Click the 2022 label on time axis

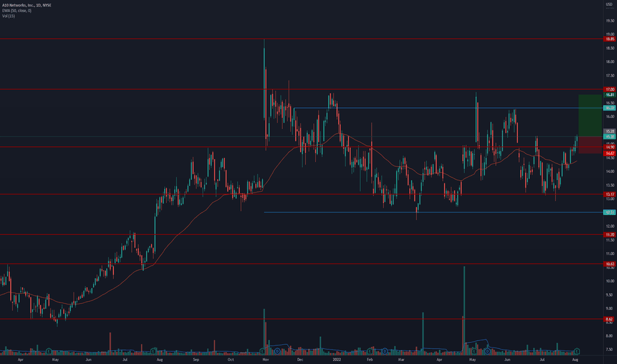[337, 359]
